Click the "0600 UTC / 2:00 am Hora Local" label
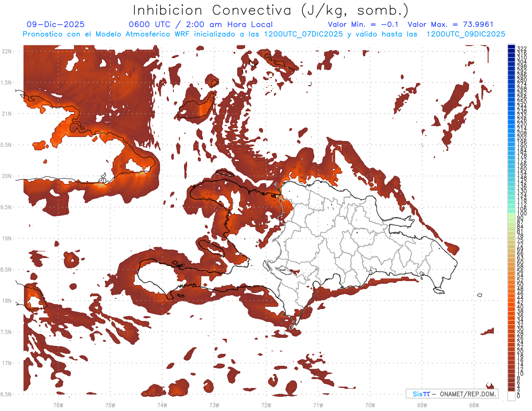 click(200, 24)
